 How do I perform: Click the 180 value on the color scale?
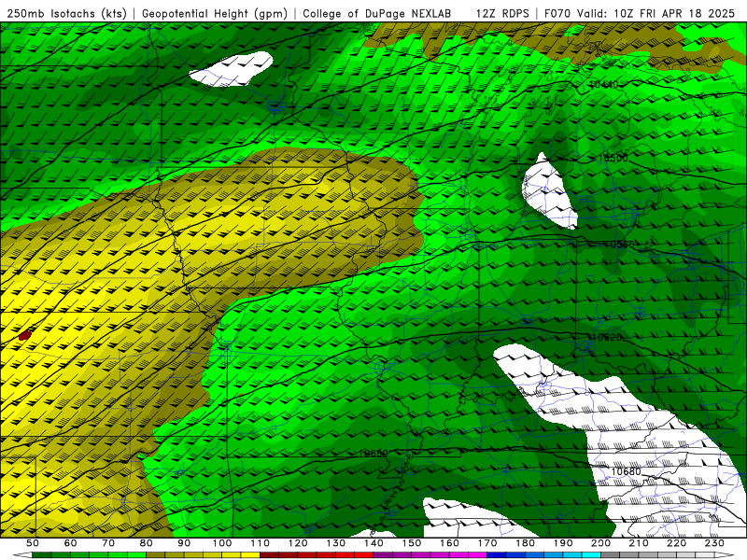click(x=525, y=543)
